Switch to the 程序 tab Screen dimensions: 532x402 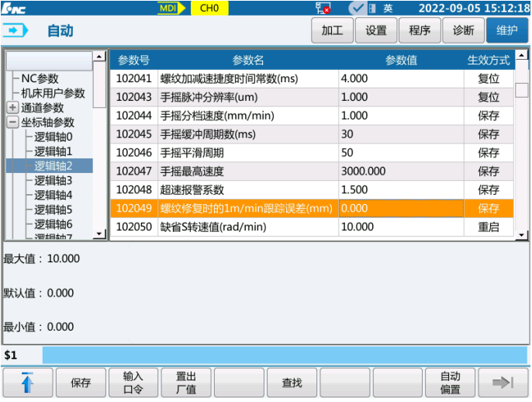pyautogui.click(x=420, y=30)
